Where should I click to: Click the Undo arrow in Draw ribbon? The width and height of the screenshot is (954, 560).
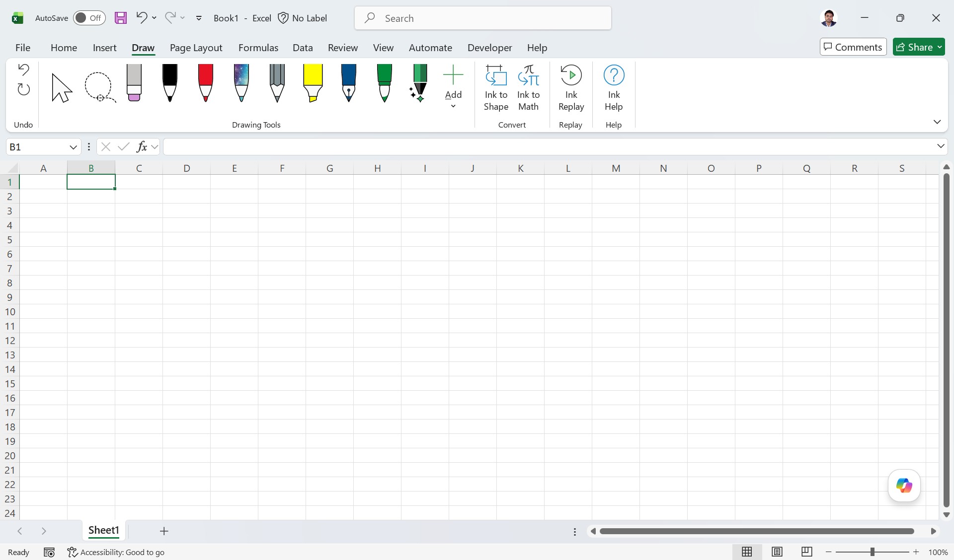click(23, 69)
